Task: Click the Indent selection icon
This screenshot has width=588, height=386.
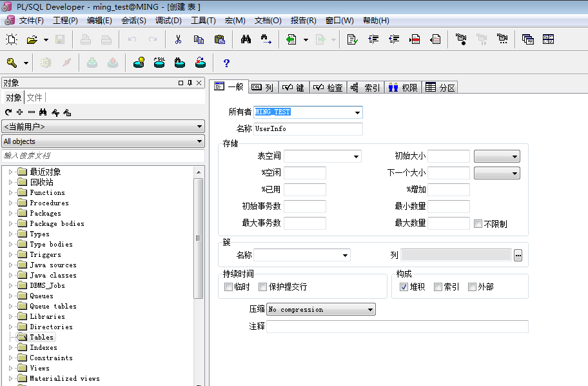Action: [x=373, y=39]
